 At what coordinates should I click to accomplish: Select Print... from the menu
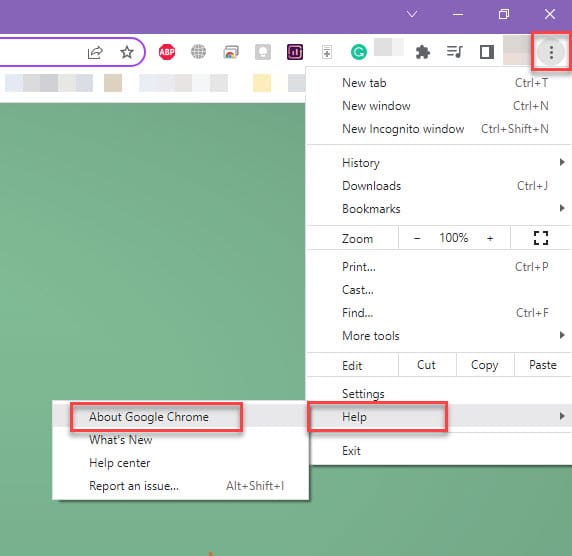[438, 267]
